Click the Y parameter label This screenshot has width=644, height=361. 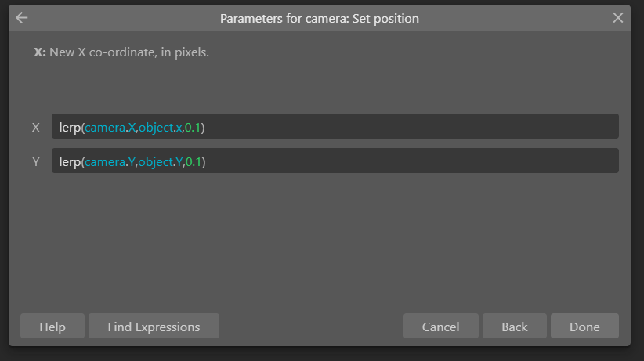pos(36,162)
